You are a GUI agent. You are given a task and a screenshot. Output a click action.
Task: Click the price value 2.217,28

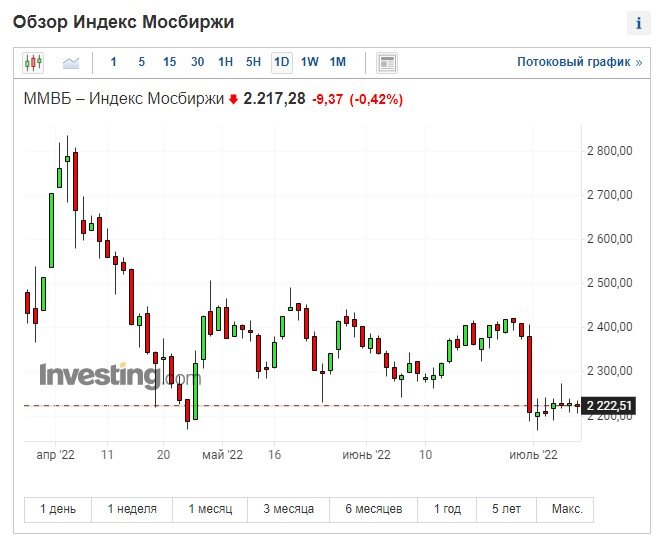(274, 99)
